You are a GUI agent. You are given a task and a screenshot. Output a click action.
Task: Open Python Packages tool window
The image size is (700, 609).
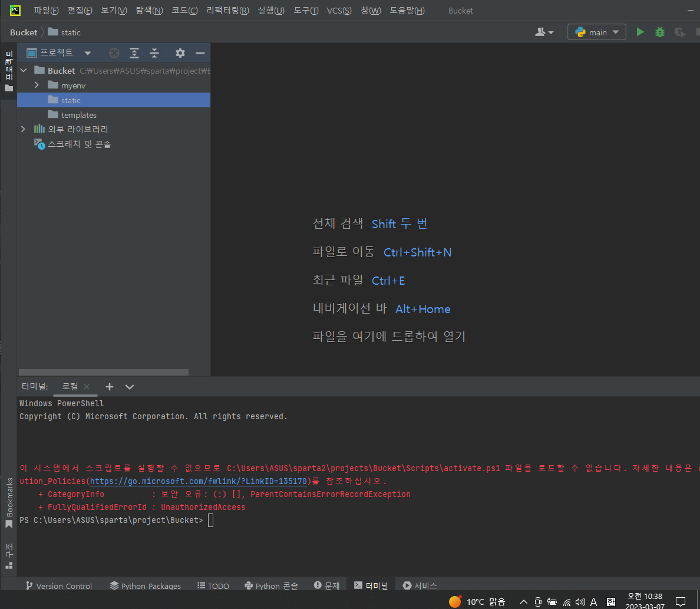146,586
